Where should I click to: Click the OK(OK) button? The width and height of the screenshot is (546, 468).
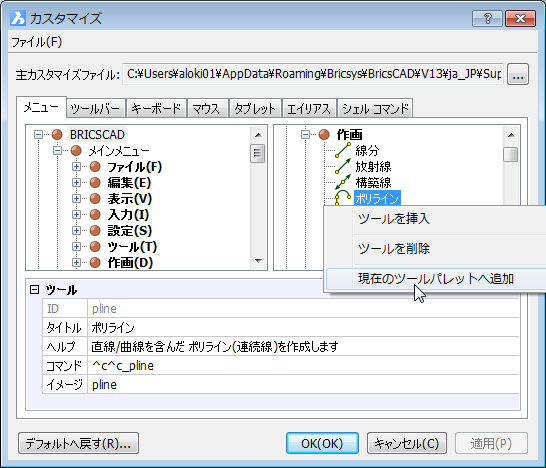click(x=322, y=443)
